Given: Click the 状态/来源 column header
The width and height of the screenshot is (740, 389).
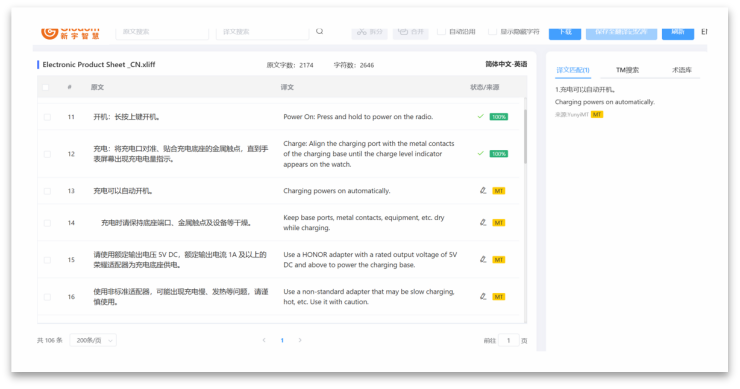Looking at the screenshot, I should click(485, 87).
